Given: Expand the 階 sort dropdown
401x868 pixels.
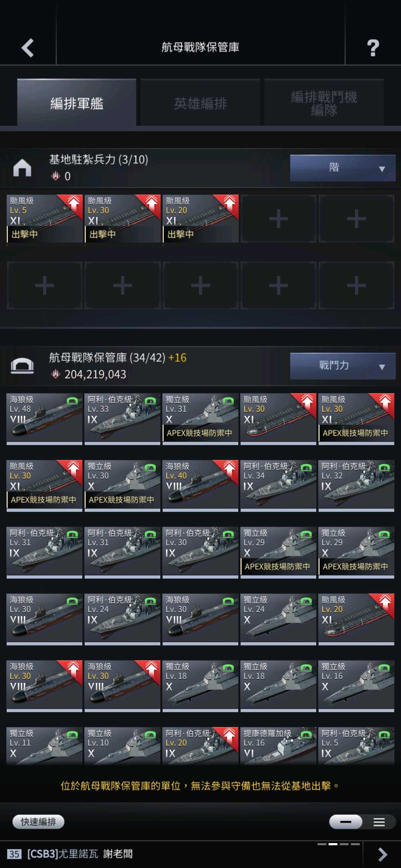Looking at the screenshot, I should click(343, 168).
